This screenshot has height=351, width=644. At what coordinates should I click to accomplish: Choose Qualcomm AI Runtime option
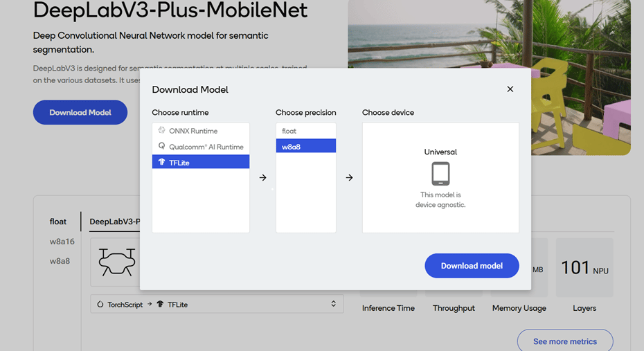coord(201,147)
